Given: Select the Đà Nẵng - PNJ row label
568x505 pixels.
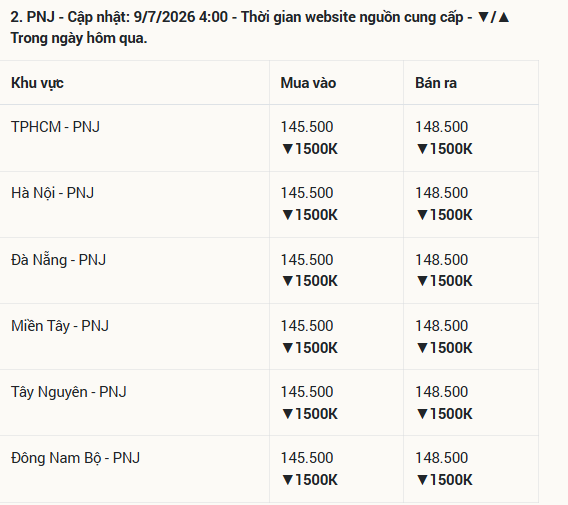Looking at the screenshot, I should pyautogui.click(x=58, y=259).
